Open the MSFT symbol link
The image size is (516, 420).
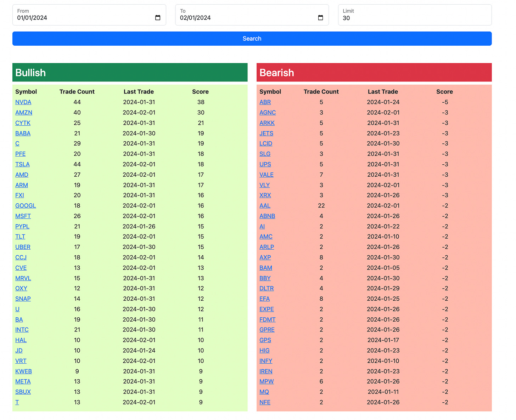23,216
